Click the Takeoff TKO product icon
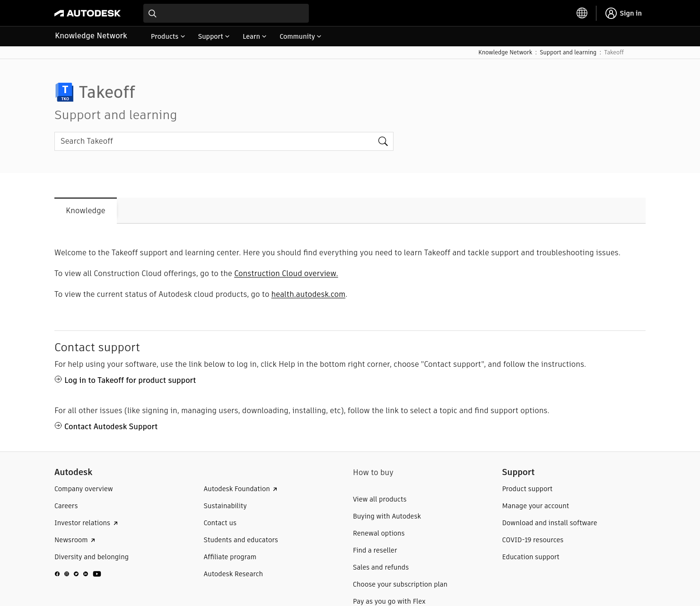The width and height of the screenshot is (700, 606). pyautogui.click(x=64, y=92)
